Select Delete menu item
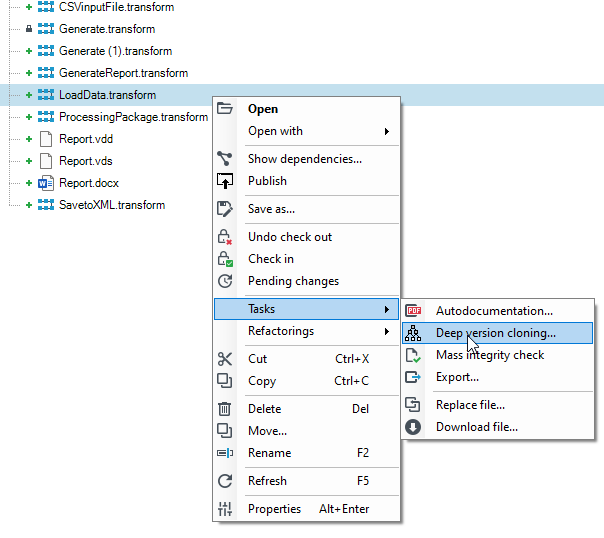The width and height of the screenshot is (604, 538). (x=307, y=409)
